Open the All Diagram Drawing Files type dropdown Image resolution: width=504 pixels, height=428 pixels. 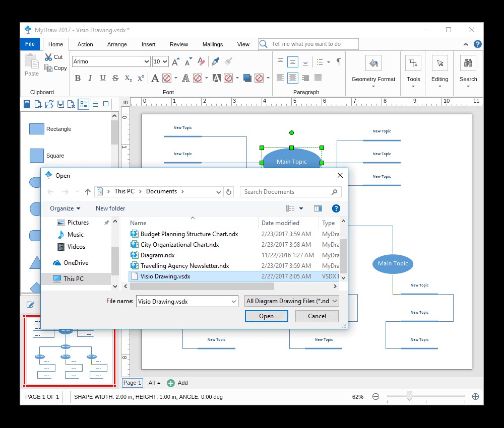(x=291, y=301)
